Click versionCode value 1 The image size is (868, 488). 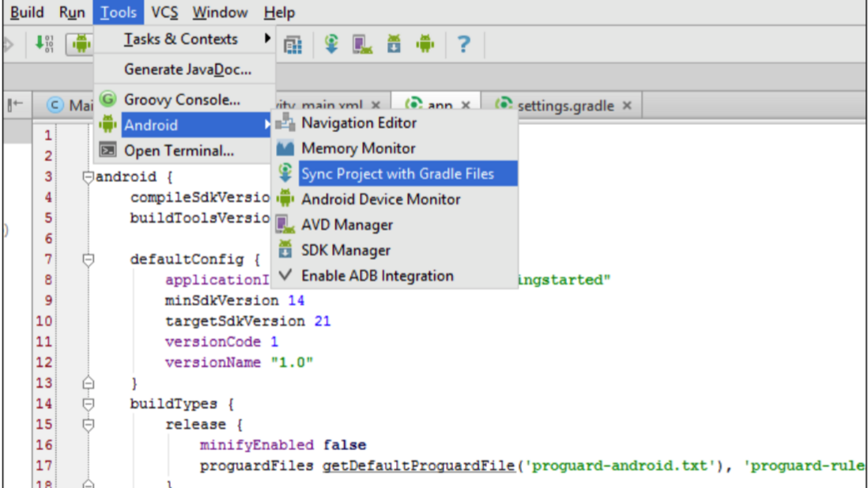[x=274, y=342]
